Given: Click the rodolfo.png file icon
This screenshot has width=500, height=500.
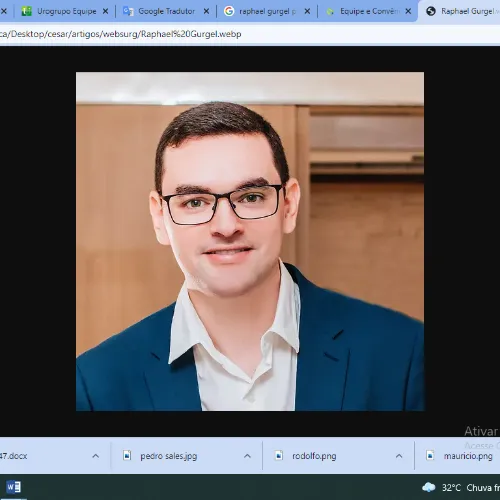Looking at the screenshot, I should tap(279, 455).
